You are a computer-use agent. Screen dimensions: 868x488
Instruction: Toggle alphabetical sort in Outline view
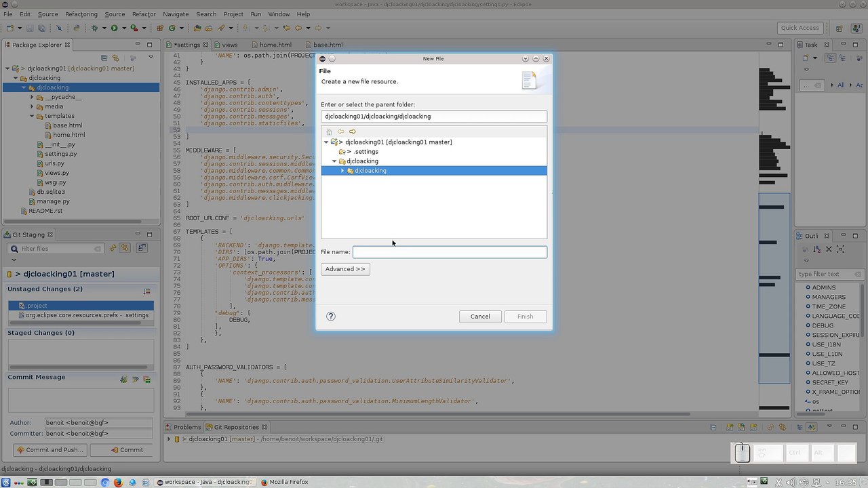click(818, 249)
